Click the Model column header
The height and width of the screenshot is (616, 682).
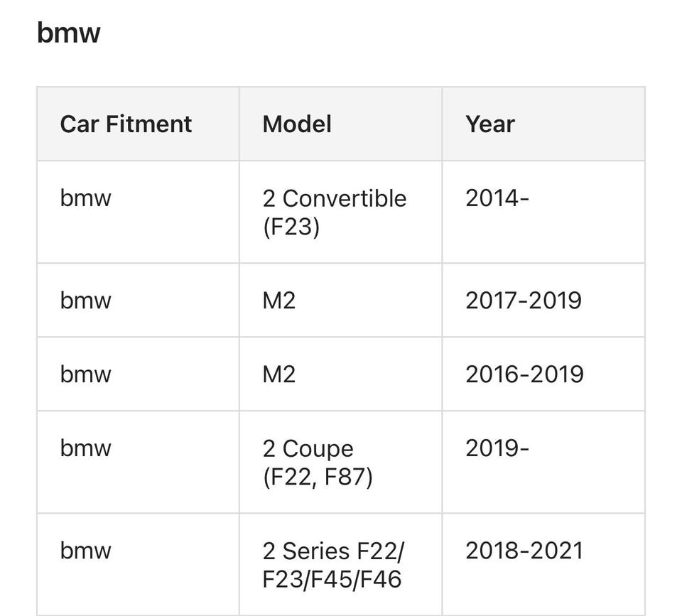pos(297,124)
